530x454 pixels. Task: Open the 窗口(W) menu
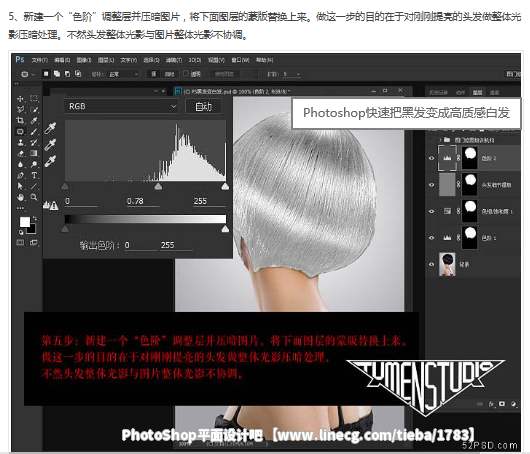coord(240,60)
